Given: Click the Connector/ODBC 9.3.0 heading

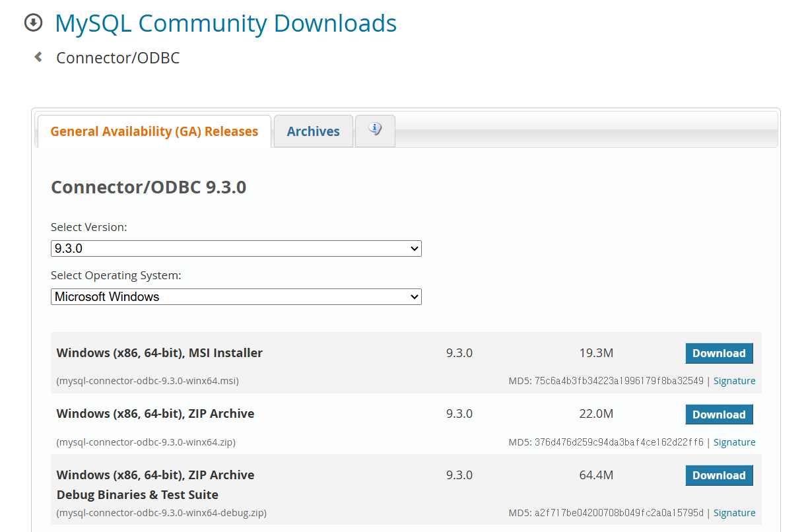Looking at the screenshot, I should pyautogui.click(x=149, y=187).
